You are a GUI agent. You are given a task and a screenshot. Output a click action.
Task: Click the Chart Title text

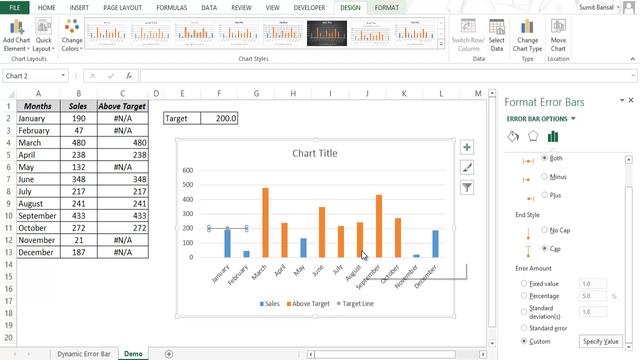point(315,153)
